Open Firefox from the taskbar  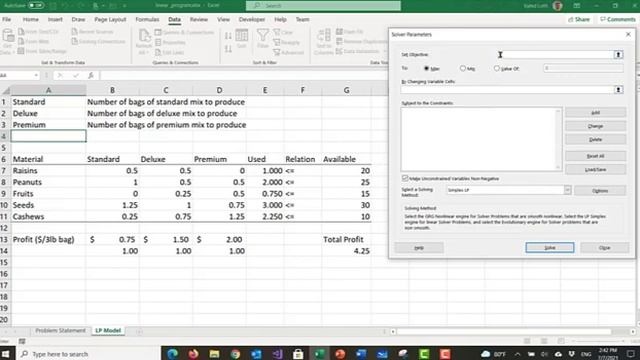(x=193, y=353)
